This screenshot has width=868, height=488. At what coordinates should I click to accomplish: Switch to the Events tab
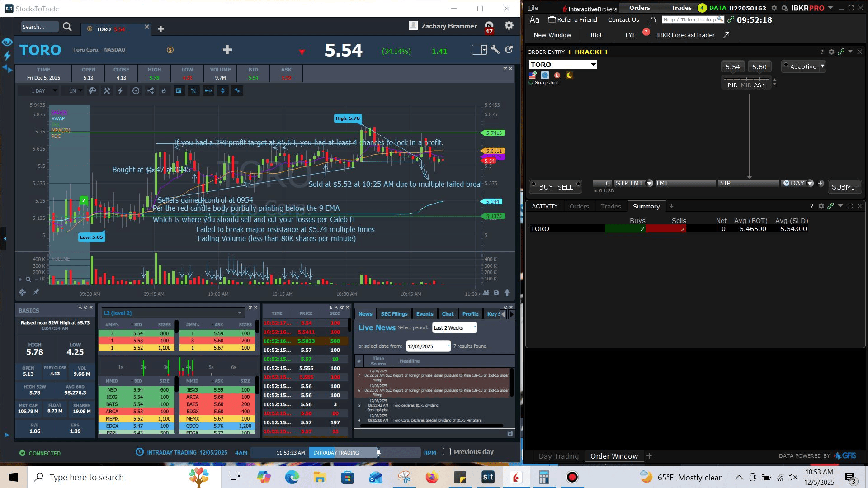(425, 314)
